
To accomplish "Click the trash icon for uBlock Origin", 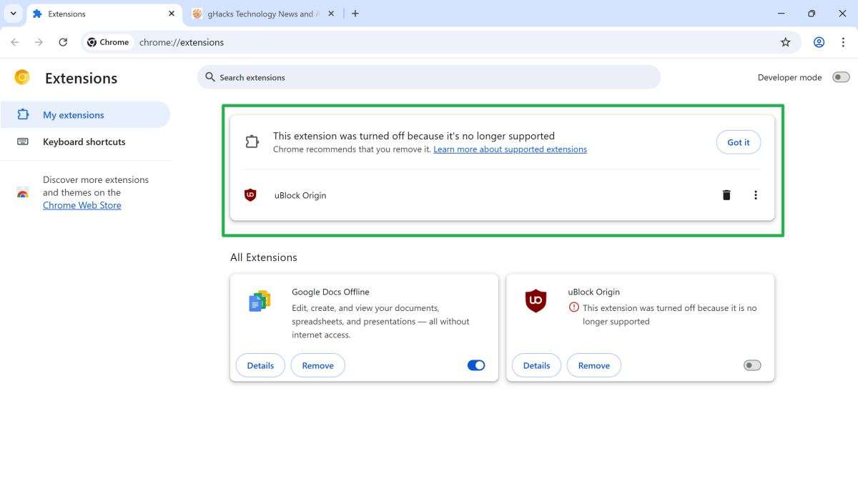I will tap(726, 195).
